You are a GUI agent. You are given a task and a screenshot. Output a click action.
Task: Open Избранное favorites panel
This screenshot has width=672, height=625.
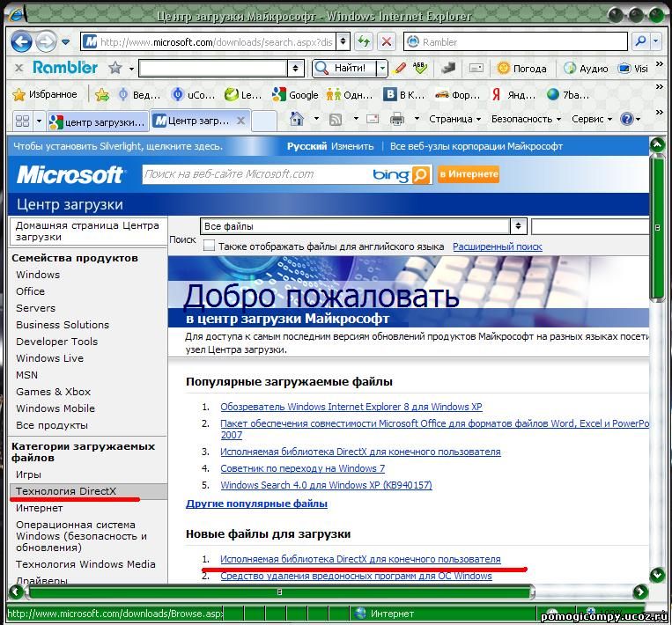pos(45,94)
